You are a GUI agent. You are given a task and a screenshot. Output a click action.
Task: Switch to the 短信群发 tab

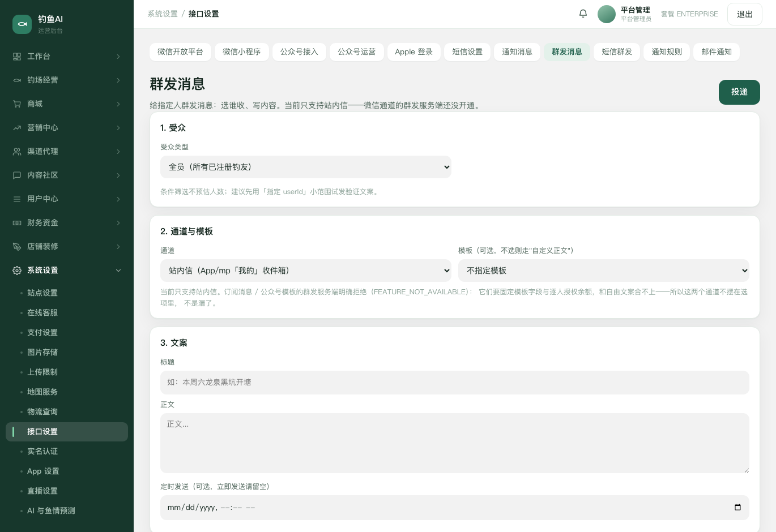tap(617, 52)
